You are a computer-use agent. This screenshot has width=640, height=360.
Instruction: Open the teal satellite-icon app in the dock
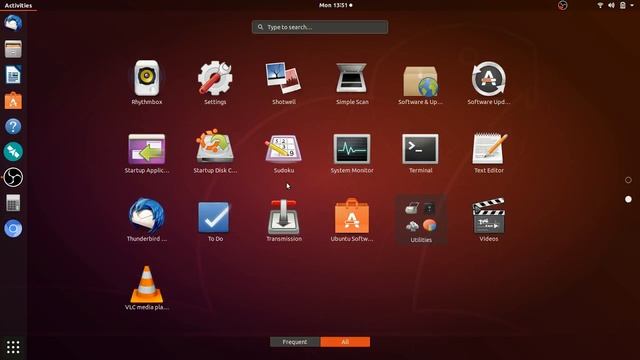click(x=13, y=152)
